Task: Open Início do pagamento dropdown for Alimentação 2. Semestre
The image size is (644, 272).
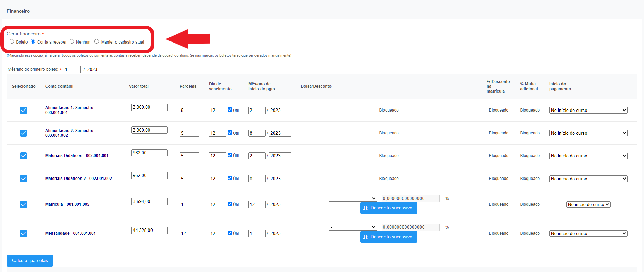Action: [588, 133]
